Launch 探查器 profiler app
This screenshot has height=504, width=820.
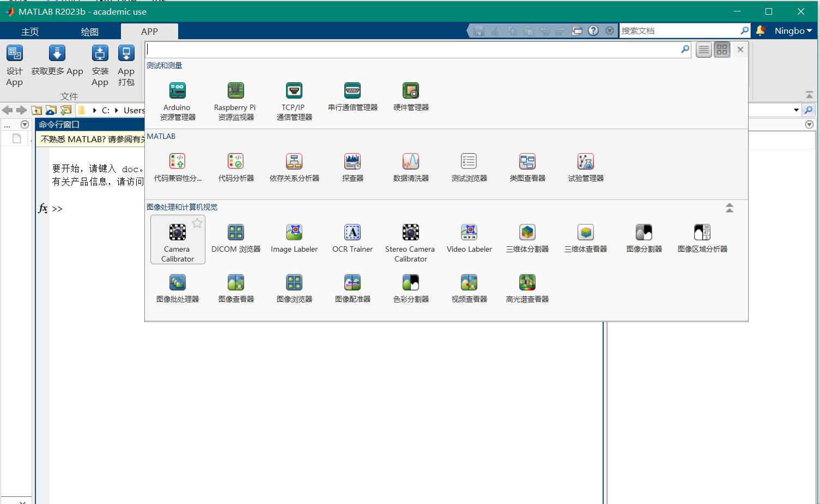pyautogui.click(x=353, y=167)
